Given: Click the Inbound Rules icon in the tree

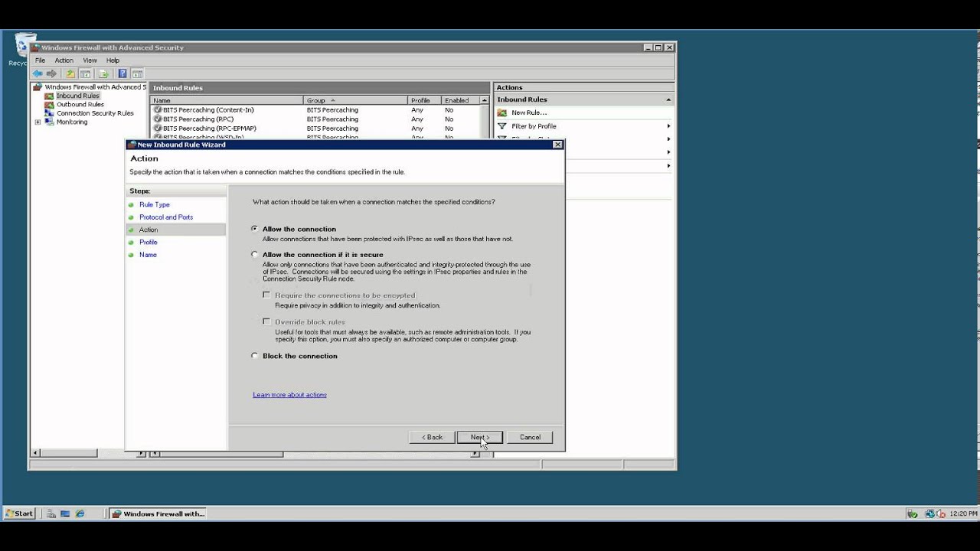Looking at the screenshot, I should click(49, 96).
